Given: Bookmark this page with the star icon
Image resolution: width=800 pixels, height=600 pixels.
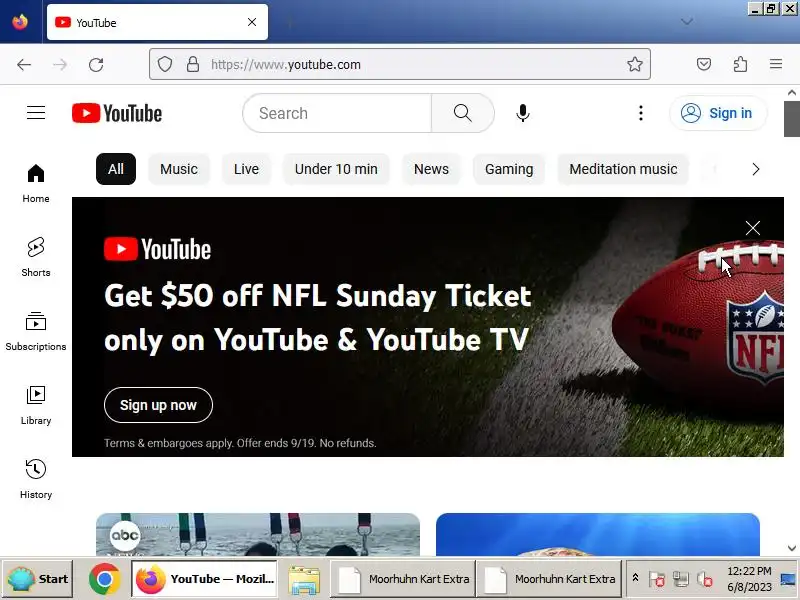Looking at the screenshot, I should [x=635, y=64].
